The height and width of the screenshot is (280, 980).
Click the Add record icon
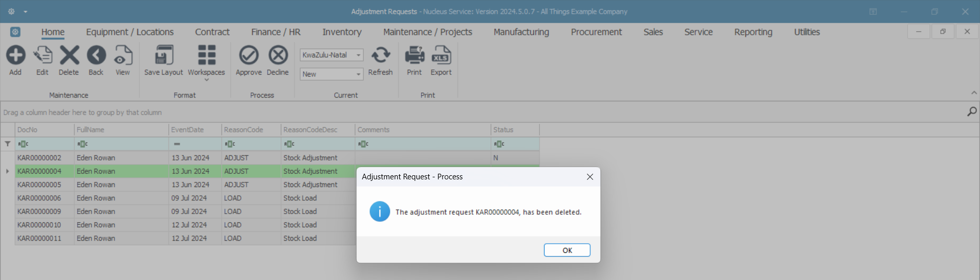15,55
